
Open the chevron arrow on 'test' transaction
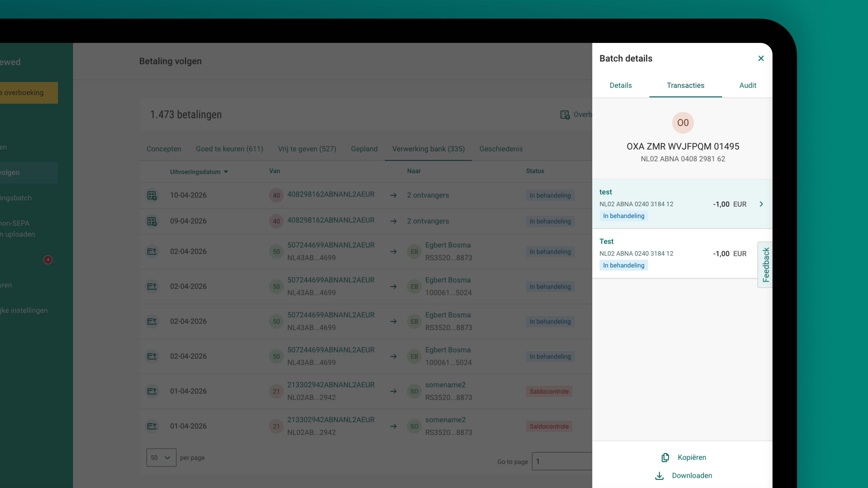coord(761,204)
